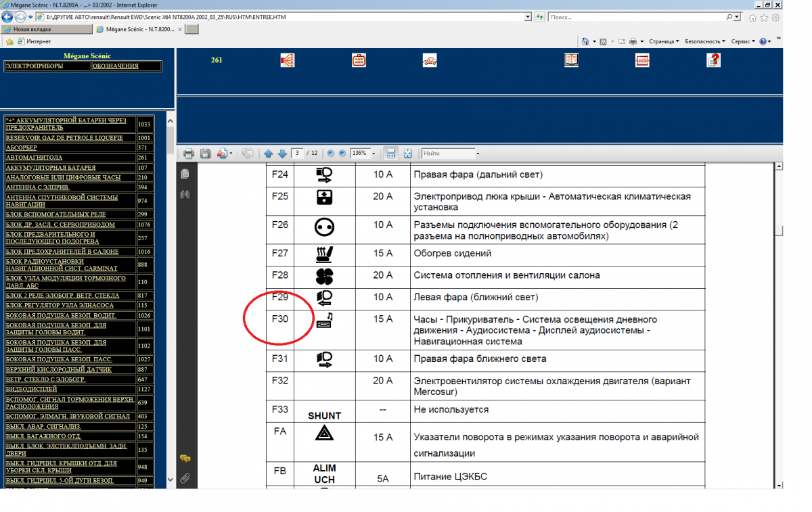Click the car icon in header
This screenshot has width=812, height=512.
click(430, 60)
